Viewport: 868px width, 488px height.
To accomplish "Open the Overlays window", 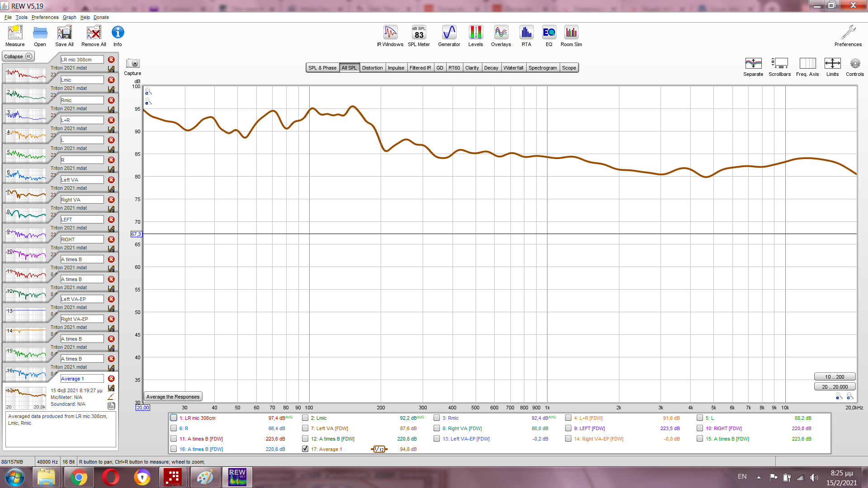I will [x=501, y=36].
